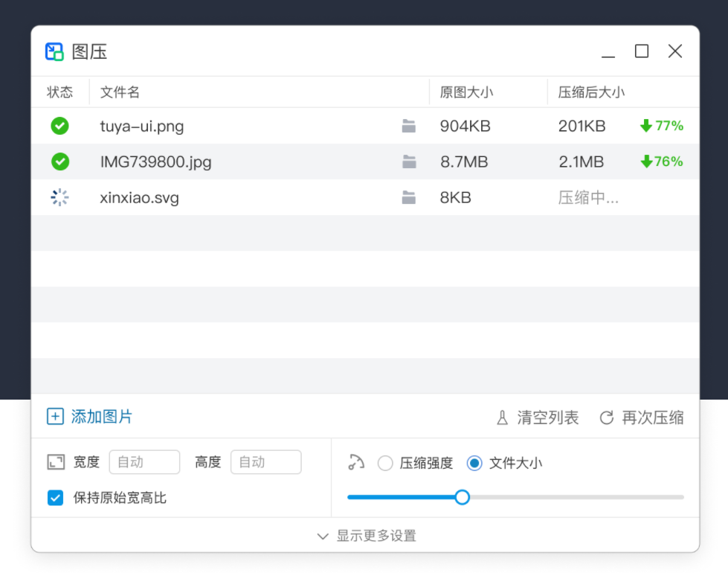Click the loading spinner for xinxiao.svg
The height and width of the screenshot is (573, 728).
[59, 197]
